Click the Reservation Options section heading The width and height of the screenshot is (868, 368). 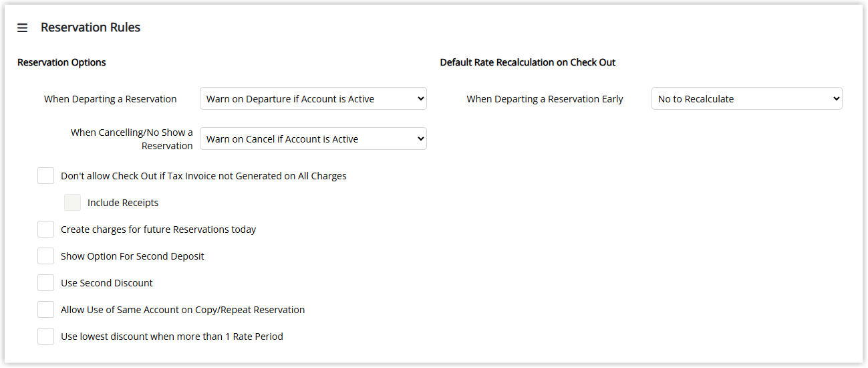click(x=61, y=62)
